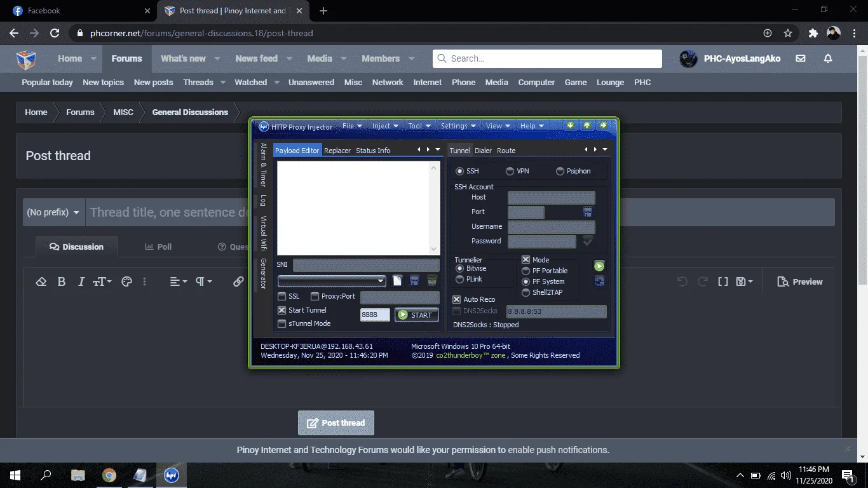Click the undo icon in the editor toolbar

tap(682, 281)
